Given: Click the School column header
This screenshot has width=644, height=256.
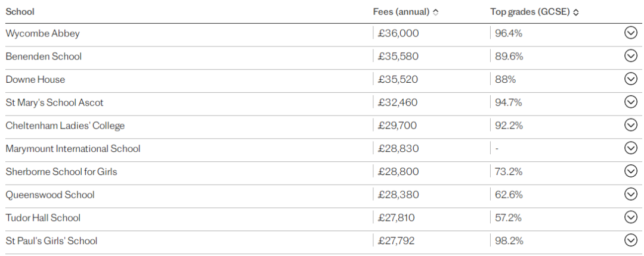Looking at the screenshot, I should point(20,11).
